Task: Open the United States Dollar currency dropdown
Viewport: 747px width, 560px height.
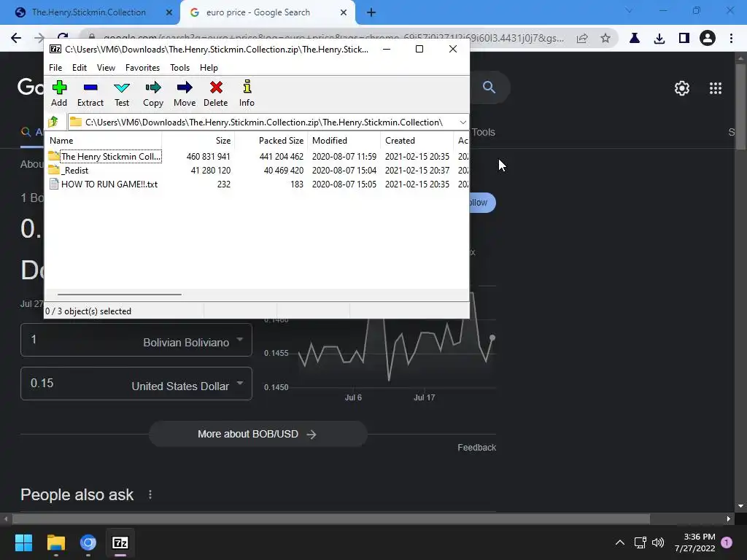Action: (x=239, y=383)
